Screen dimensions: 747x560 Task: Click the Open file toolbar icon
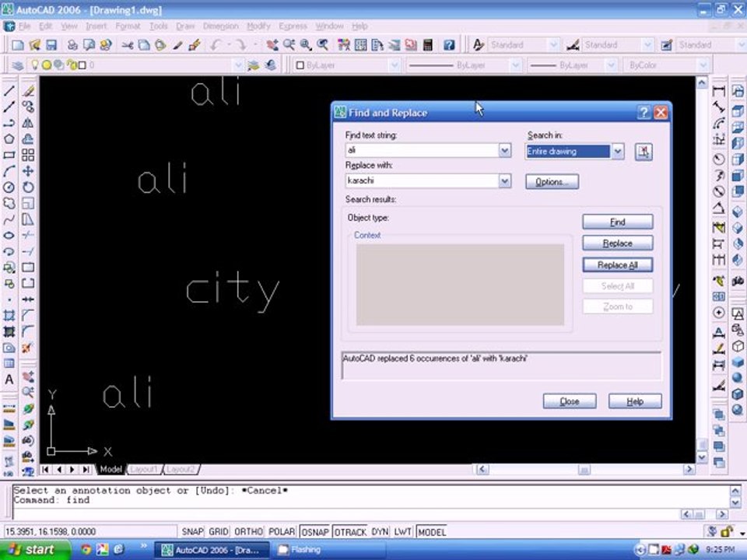[x=35, y=45]
